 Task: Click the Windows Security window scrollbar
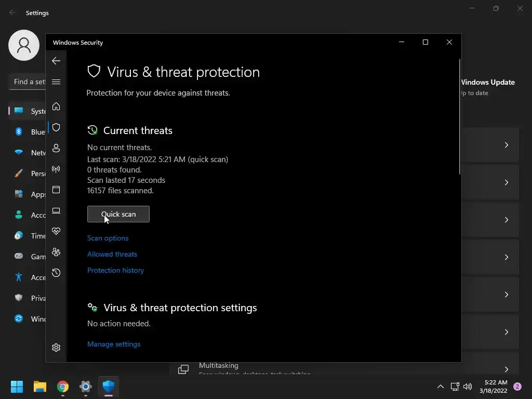tap(460, 117)
